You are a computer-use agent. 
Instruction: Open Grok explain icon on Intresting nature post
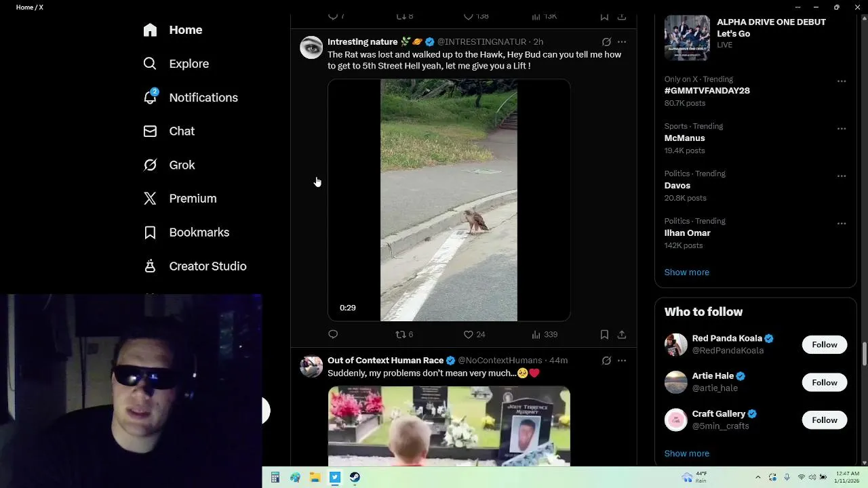point(606,42)
